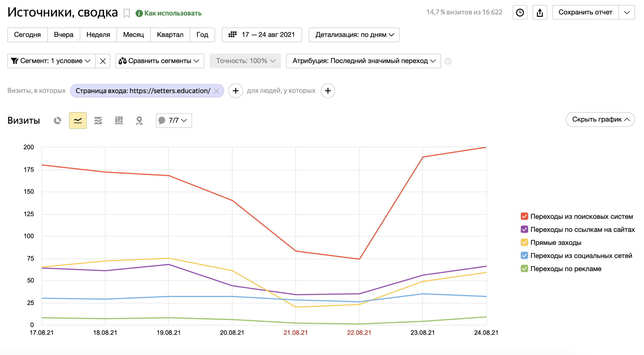The image size is (644, 355).
Task: Switch to pie chart view icon
Action: [x=57, y=120]
